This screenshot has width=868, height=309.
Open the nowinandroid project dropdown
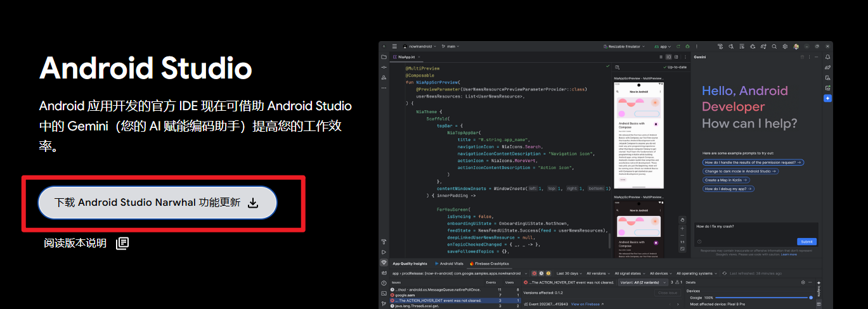tap(418, 46)
